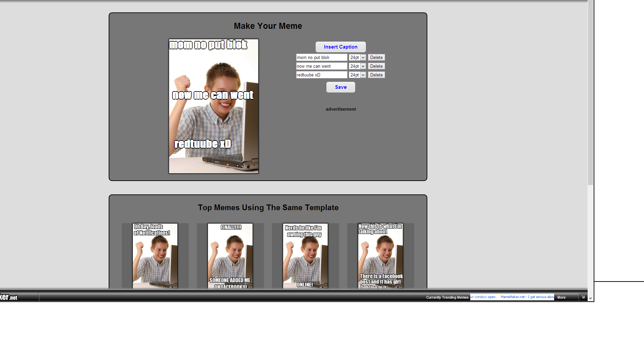Viewport: 644px width, 362px height.
Task: Delete the 'now me can went' caption
Action: [376, 66]
